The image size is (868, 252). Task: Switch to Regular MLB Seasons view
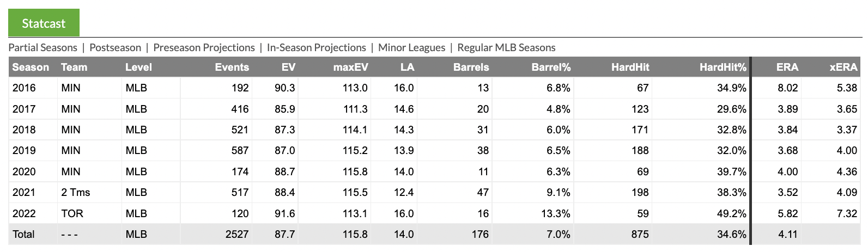tap(506, 47)
